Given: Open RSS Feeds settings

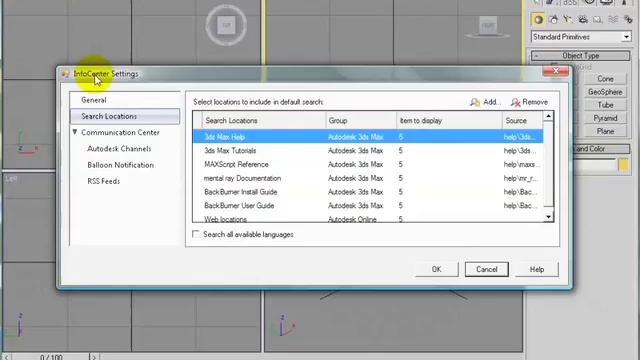Looking at the screenshot, I should [x=104, y=181].
